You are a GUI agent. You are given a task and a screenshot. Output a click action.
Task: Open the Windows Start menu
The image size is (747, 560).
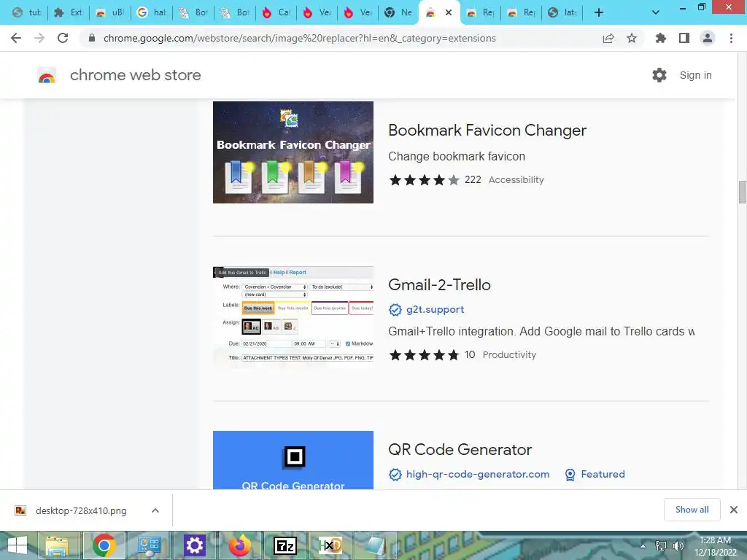point(18,545)
